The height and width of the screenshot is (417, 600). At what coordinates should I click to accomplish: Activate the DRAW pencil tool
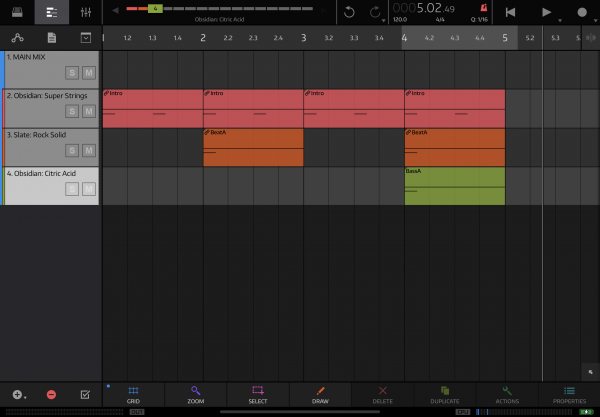320,395
